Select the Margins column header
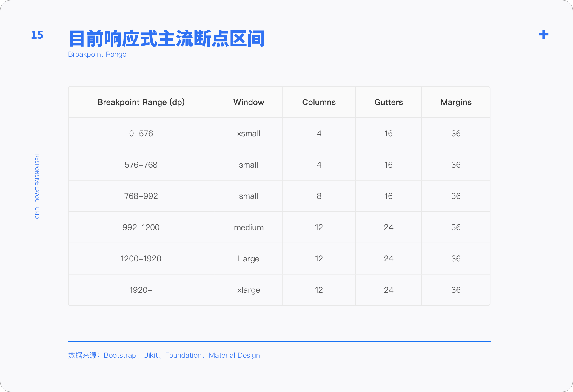 pos(456,102)
